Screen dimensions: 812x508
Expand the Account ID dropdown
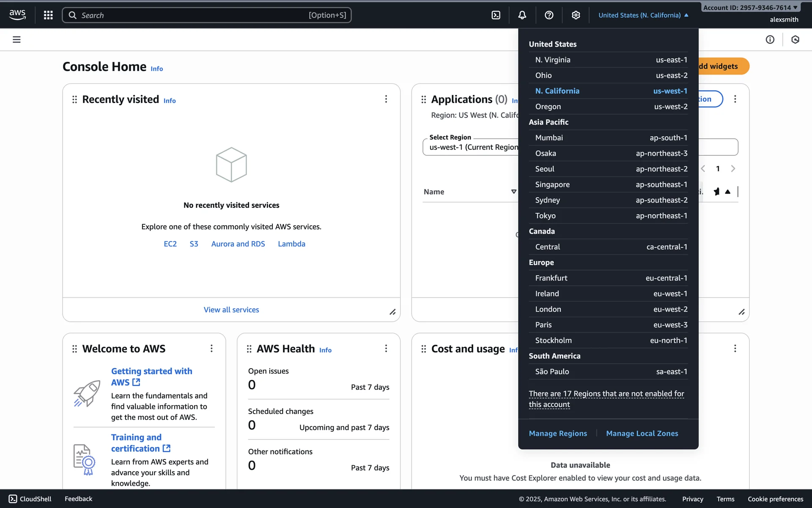click(750, 8)
